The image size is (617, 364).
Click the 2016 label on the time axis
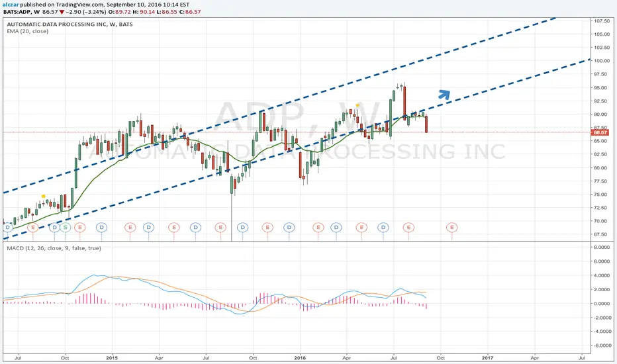[x=300, y=357]
